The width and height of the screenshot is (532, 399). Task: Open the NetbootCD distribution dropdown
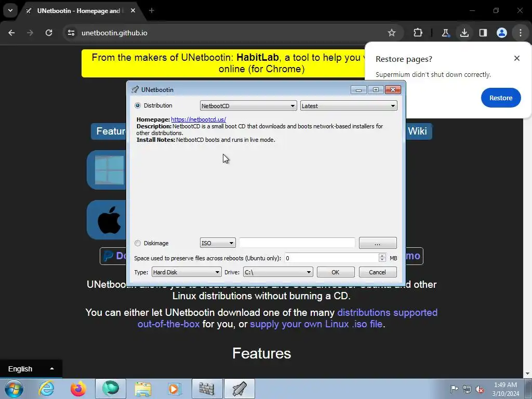[x=248, y=106]
